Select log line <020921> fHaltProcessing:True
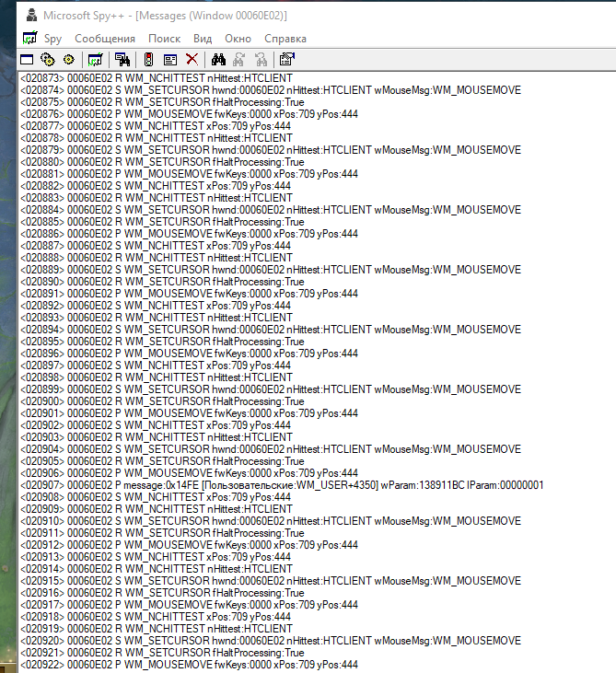Screen dimensions: 616x673 tap(162, 653)
